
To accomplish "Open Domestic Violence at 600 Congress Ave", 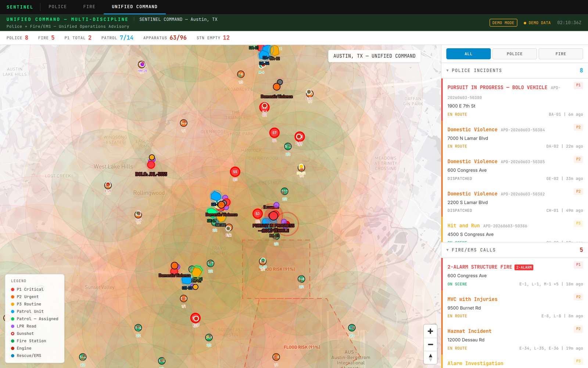I will [x=515, y=169].
